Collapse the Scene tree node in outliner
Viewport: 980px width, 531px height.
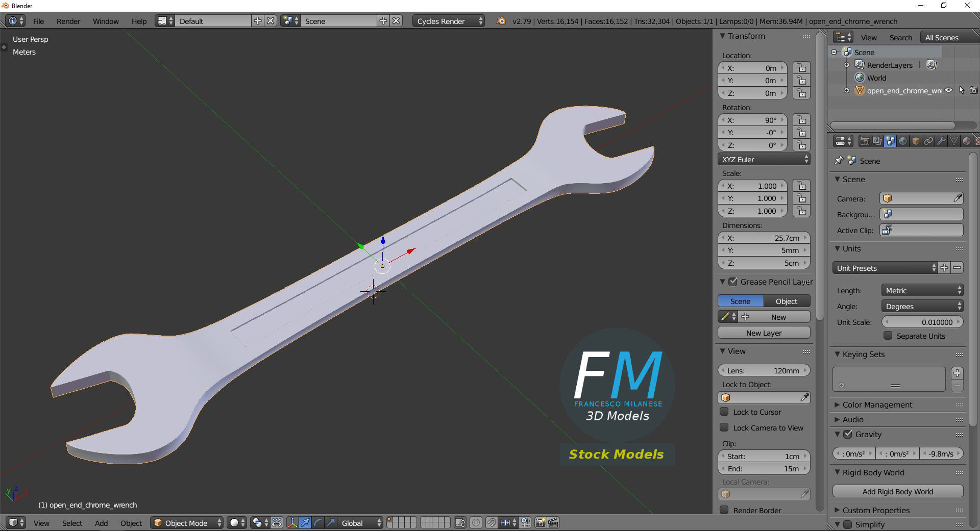click(834, 52)
